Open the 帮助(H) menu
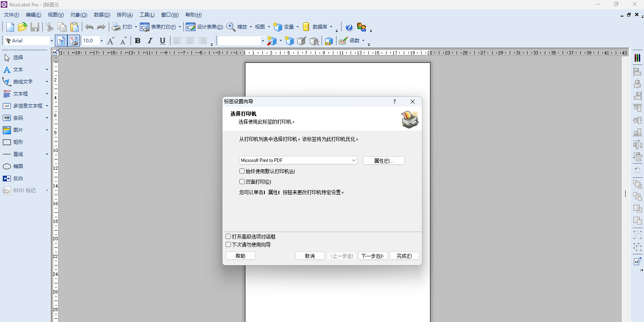The width and height of the screenshot is (644, 322). pos(193,15)
